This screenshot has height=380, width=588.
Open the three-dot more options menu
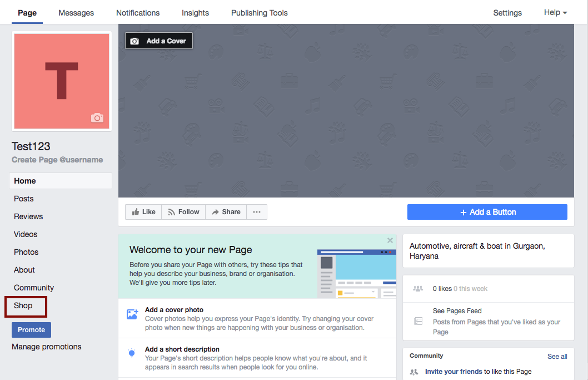[x=257, y=212]
